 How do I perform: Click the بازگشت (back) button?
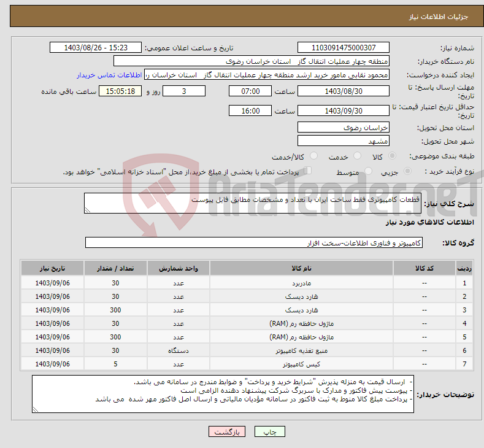click(227, 431)
